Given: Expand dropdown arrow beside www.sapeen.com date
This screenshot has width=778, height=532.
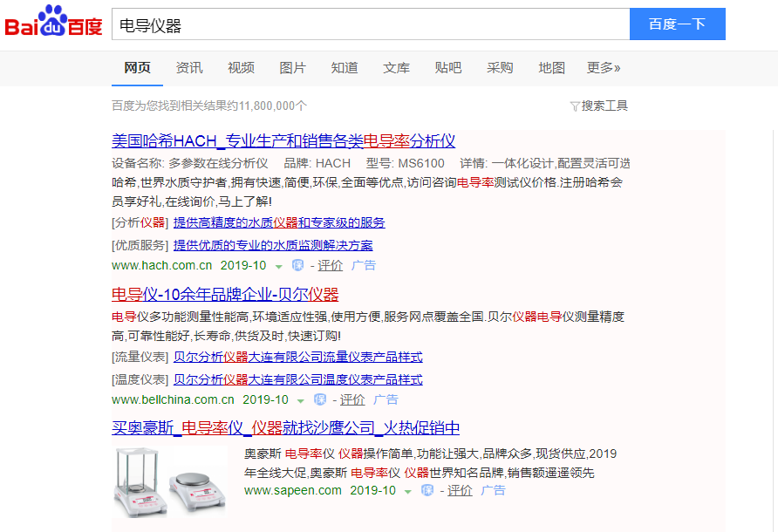Looking at the screenshot, I should [x=408, y=491].
